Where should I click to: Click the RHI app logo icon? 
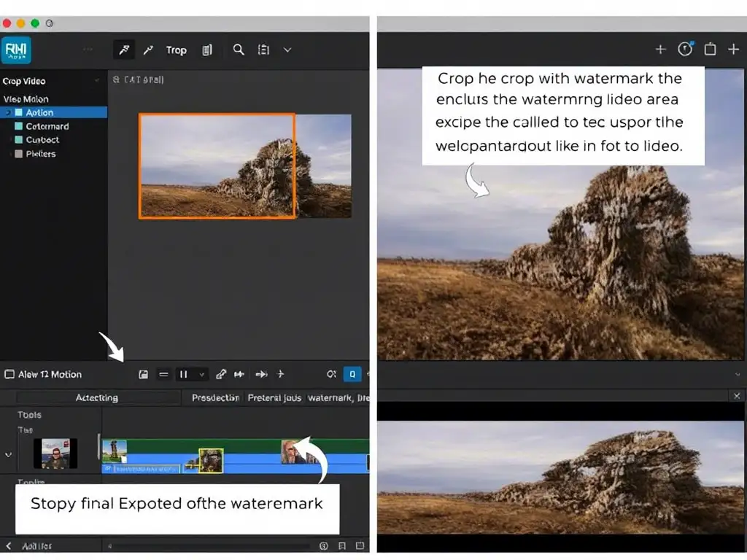[x=16, y=50]
